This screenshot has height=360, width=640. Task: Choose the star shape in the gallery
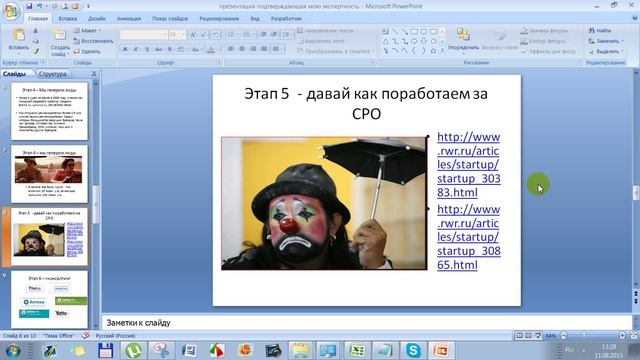click(433, 51)
